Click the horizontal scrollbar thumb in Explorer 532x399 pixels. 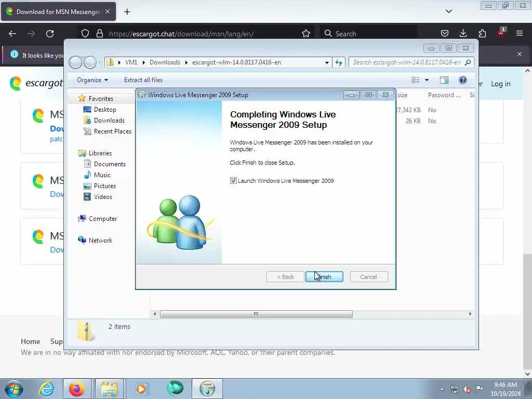tap(256, 314)
